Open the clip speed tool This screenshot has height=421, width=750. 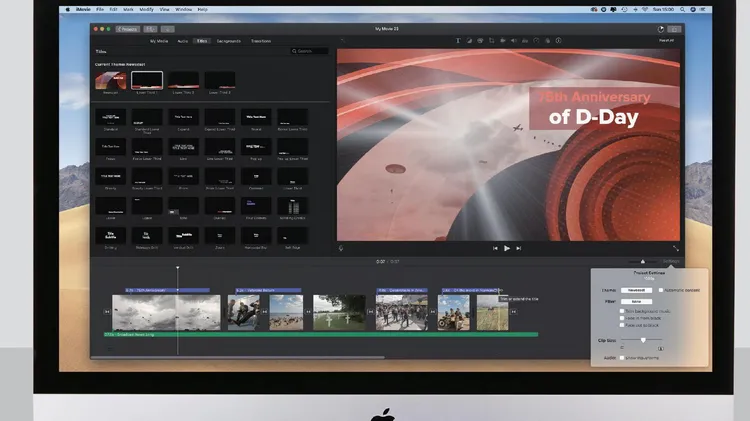click(x=536, y=41)
